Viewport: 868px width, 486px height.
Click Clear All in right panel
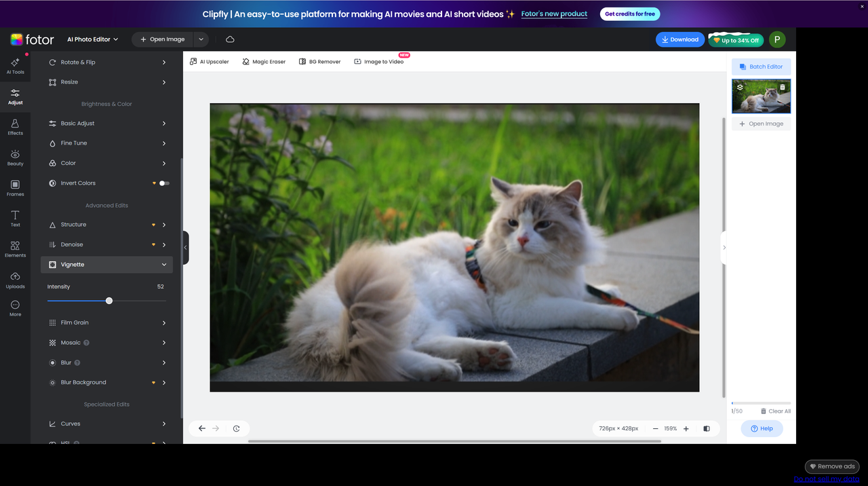pos(775,411)
